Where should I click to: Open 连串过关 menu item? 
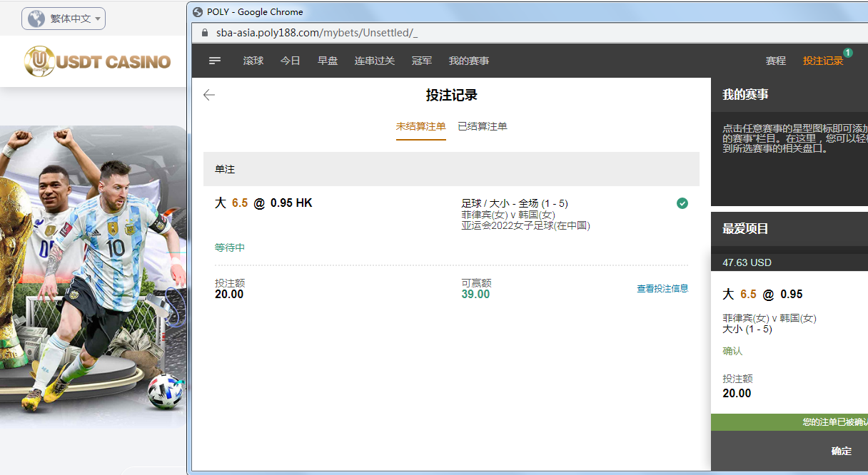[375, 61]
